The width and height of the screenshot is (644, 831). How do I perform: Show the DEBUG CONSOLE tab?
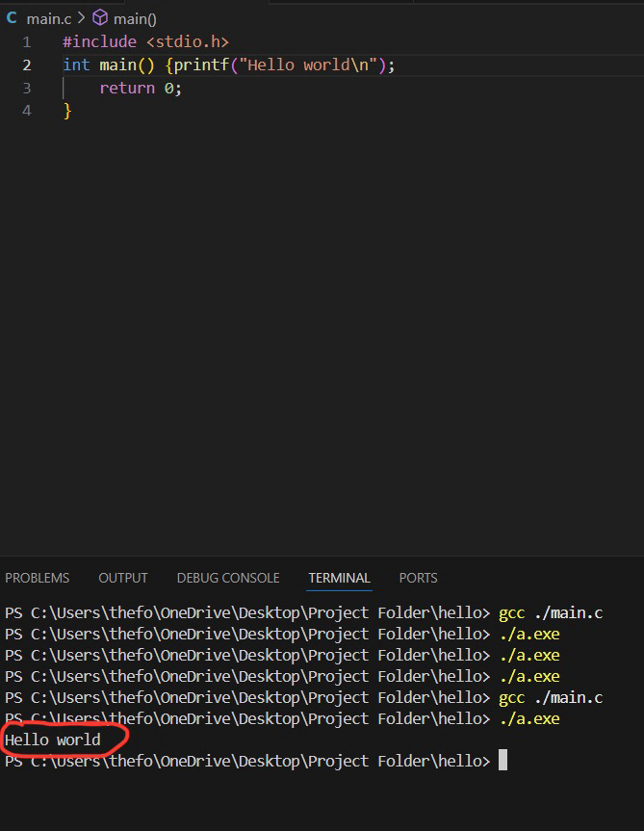coord(228,578)
